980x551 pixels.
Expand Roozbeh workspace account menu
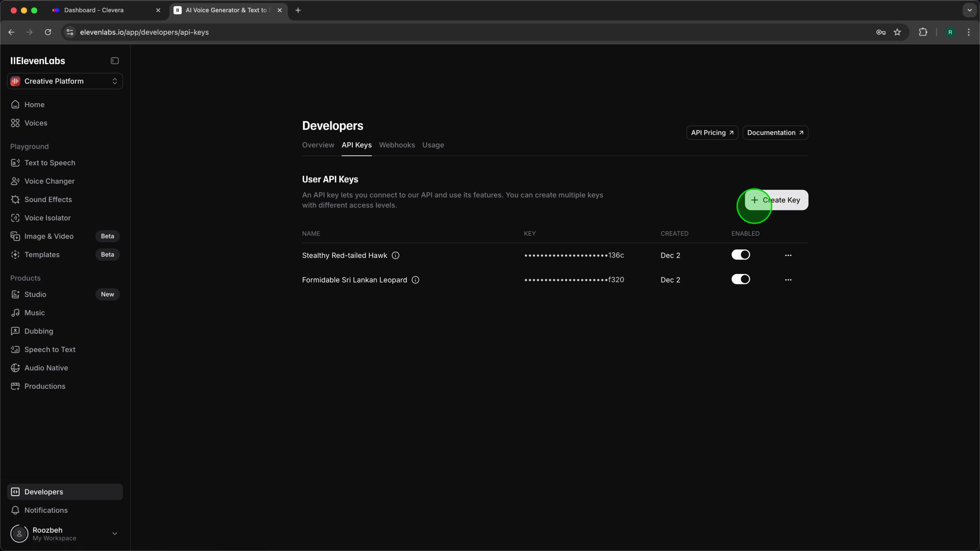tap(114, 533)
